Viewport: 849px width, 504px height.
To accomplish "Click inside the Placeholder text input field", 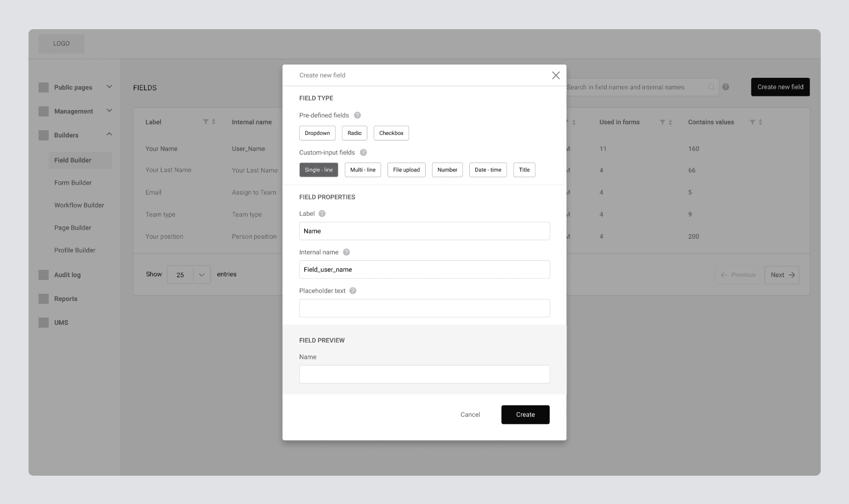I will click(424, 308).
